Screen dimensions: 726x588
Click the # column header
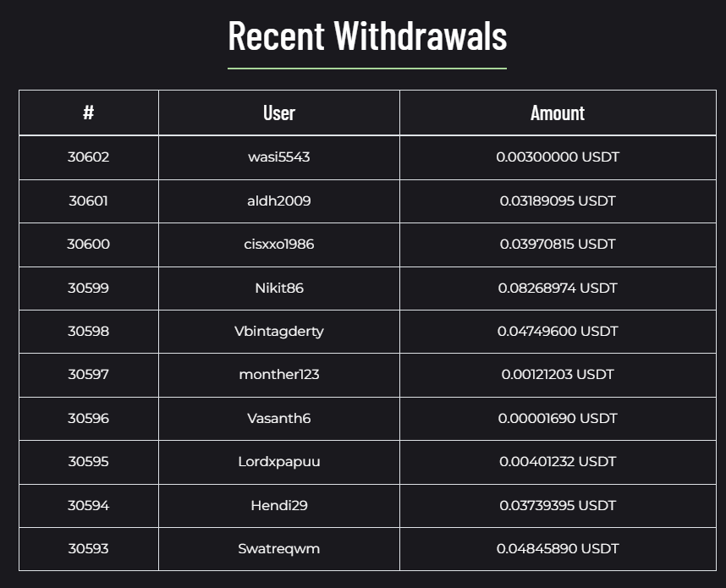(88, 113)
